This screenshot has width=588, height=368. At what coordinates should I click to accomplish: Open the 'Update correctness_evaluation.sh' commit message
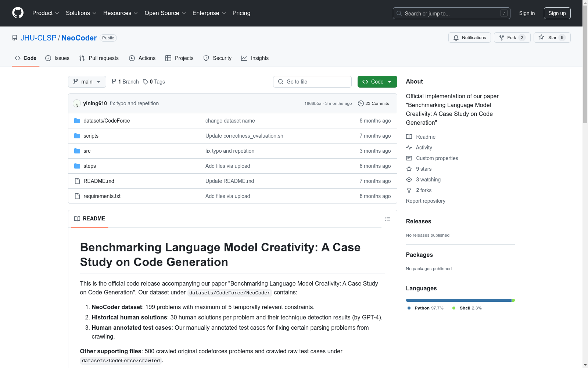244,136
